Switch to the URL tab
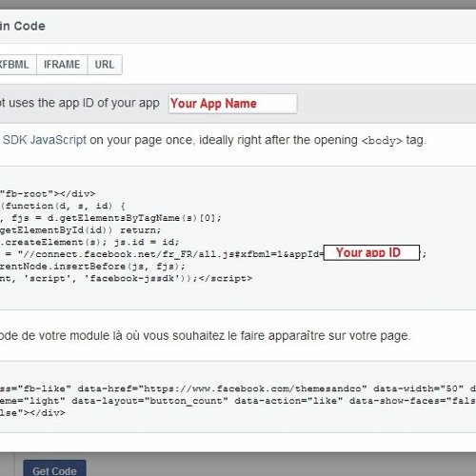The height and width of the screenshot is (476, 476). 105,65
